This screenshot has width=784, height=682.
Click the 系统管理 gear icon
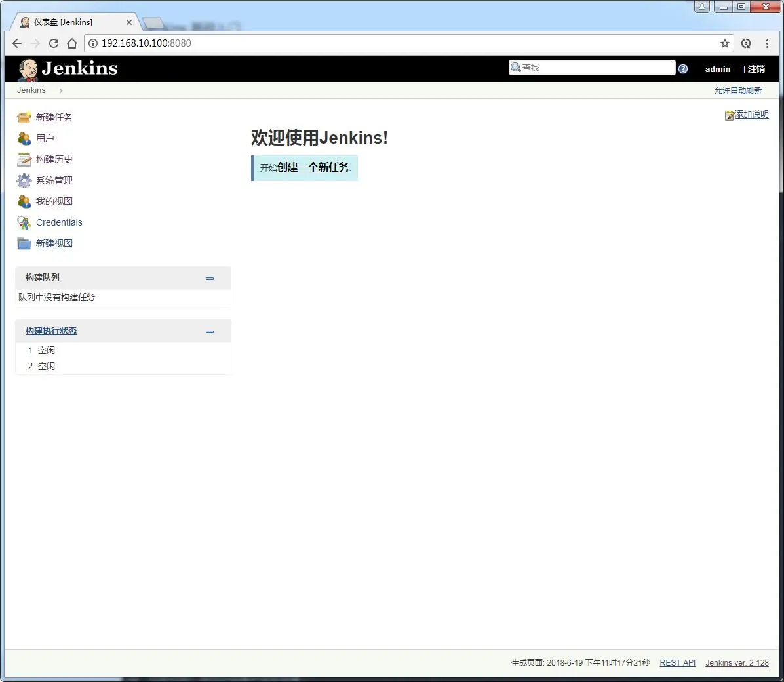coord(24,180)
